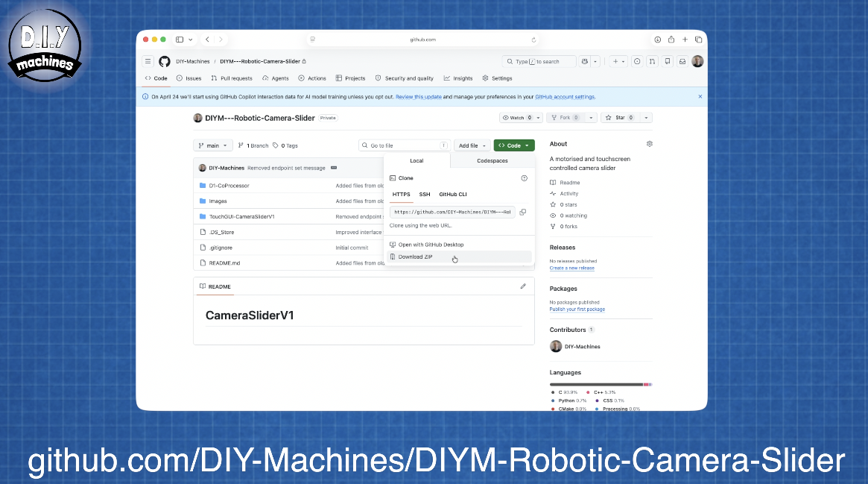This screenshot has height=484, width=868.
Task: Open the README.md file
Action: [225, 263]
